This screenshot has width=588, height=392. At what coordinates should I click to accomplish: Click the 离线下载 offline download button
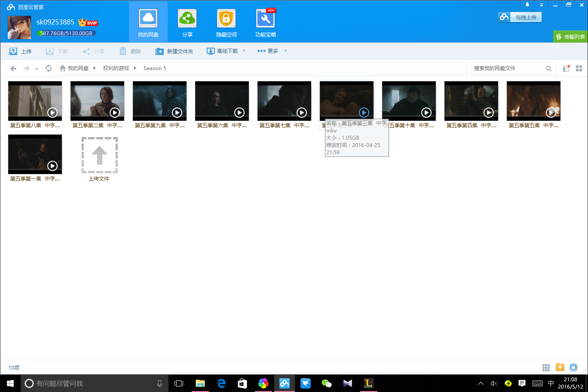(222, 51)
